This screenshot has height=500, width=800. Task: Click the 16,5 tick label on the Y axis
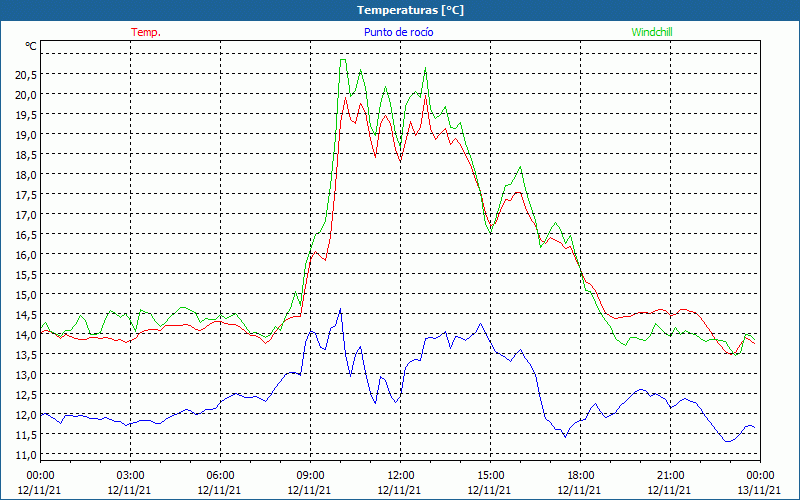25,234
